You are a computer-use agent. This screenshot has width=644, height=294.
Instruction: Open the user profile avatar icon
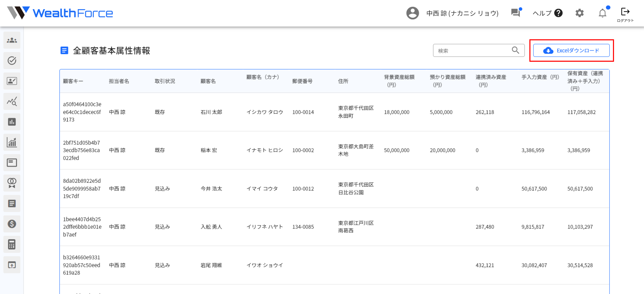[412, 13]
